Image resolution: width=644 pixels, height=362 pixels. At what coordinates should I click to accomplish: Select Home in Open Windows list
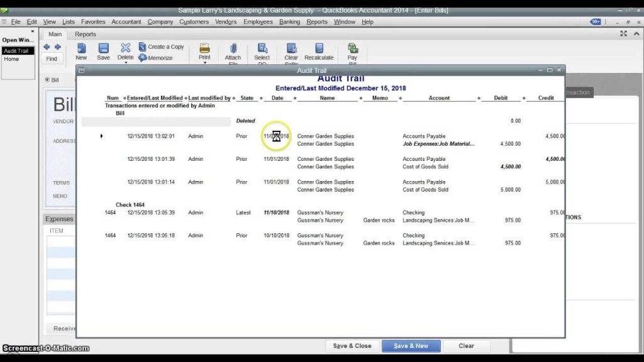tap(18, 59)
